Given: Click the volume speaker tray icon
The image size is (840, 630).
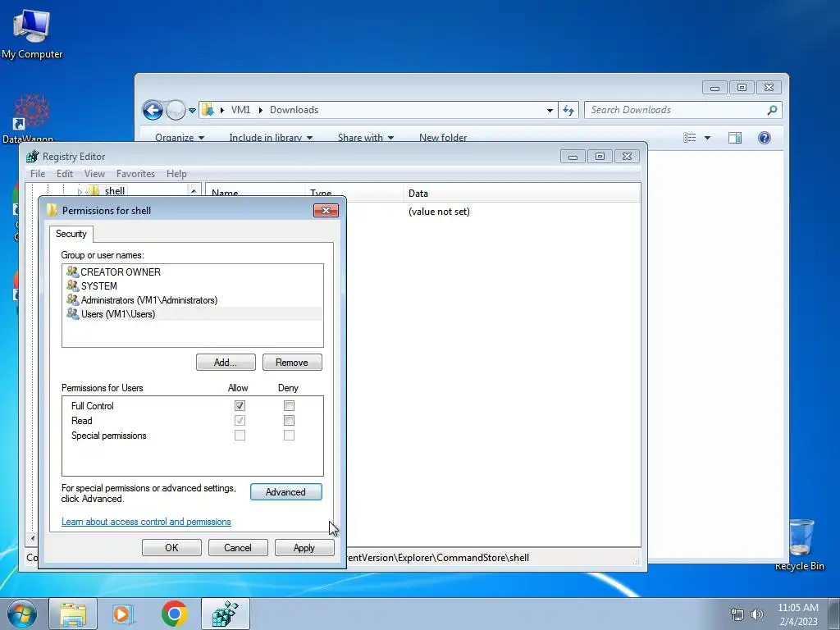Looking at the screenshot, I should pos(756,614).
